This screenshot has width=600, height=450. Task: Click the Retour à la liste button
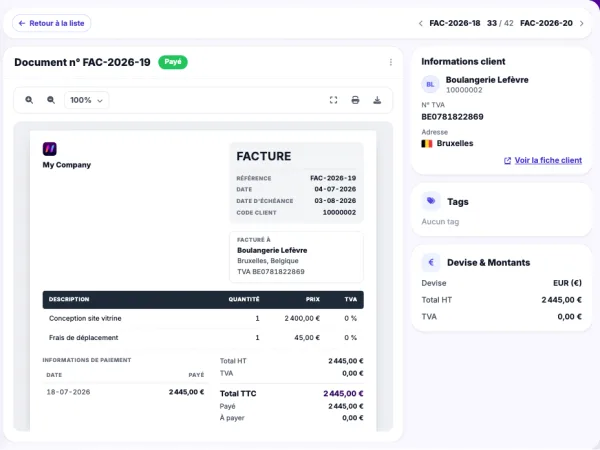coord(51,23)
